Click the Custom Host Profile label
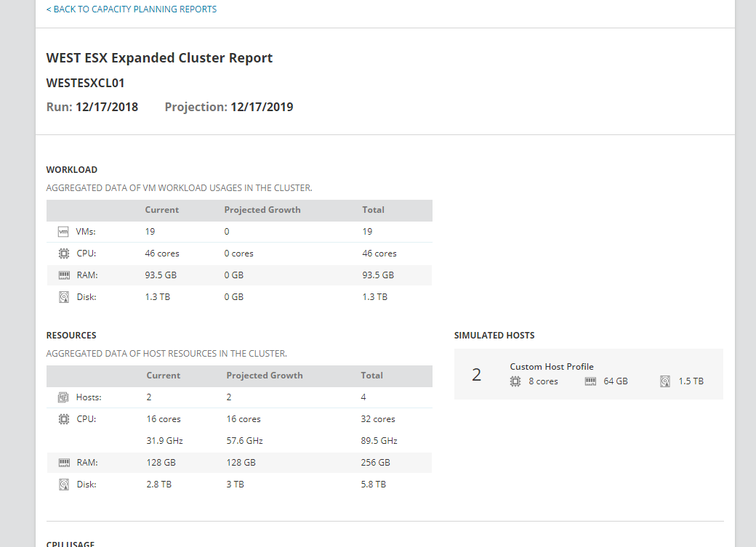Viewport: 756px width, 547px height. (552, 367)
